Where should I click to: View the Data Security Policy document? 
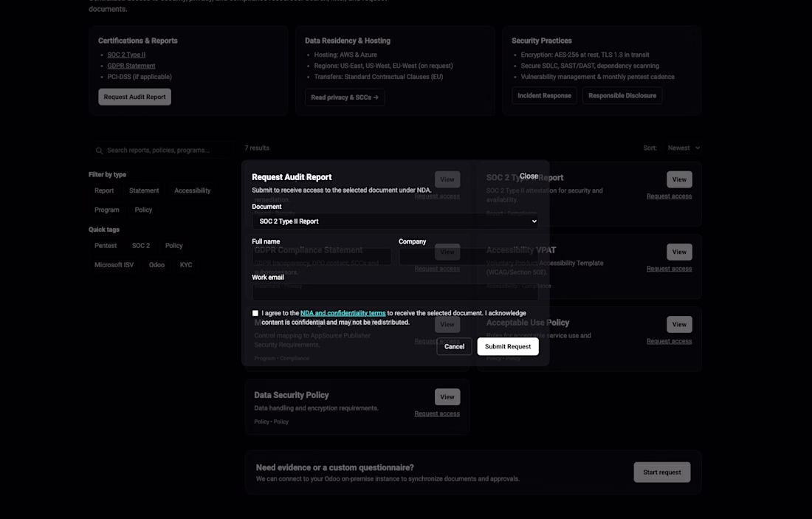[447, 397]
